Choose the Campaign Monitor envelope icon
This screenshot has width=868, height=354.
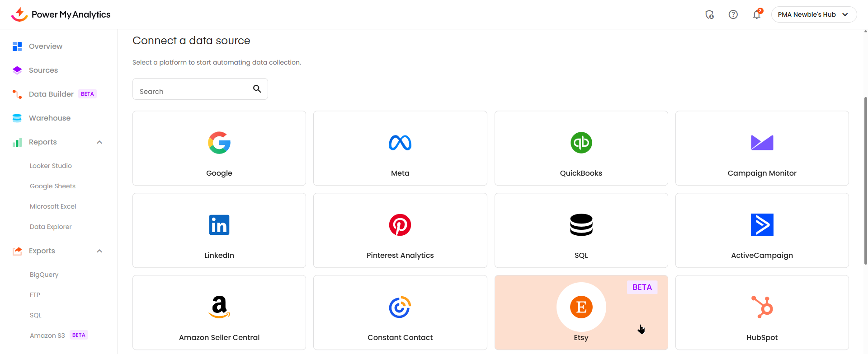762,143
